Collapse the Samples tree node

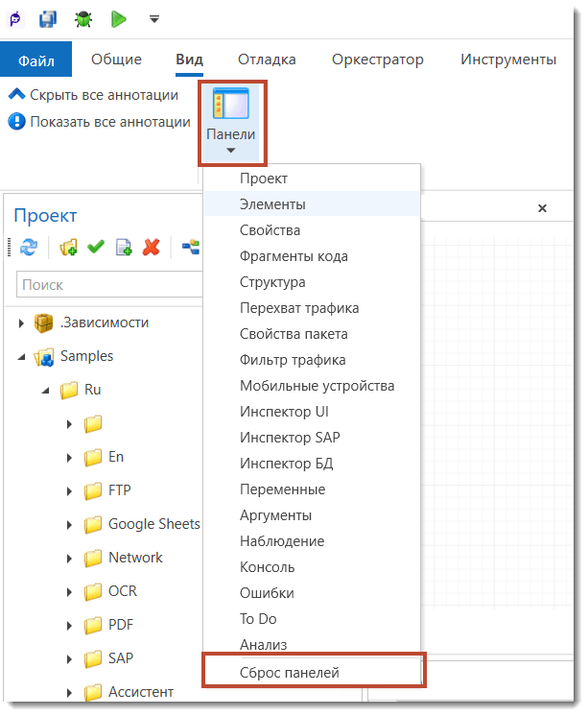(22, 357)
